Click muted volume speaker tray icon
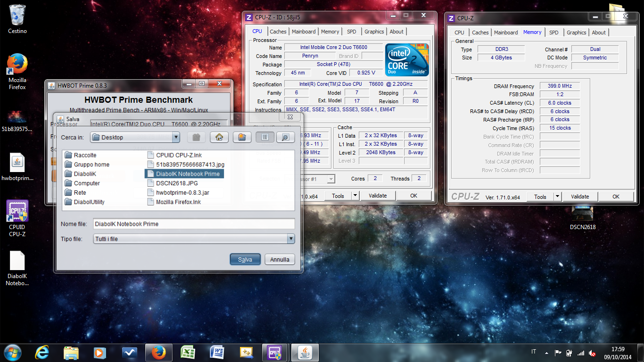This screenshot has width=644, height=362. (593, 353)
